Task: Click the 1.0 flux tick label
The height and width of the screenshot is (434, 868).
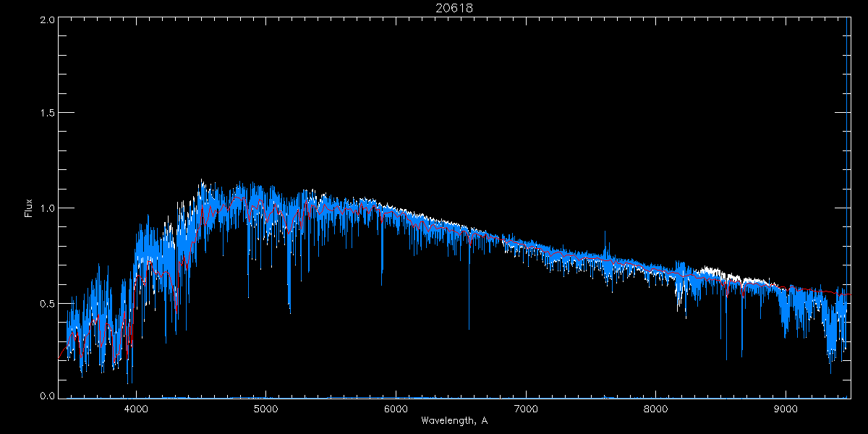Action: (48, 208)
